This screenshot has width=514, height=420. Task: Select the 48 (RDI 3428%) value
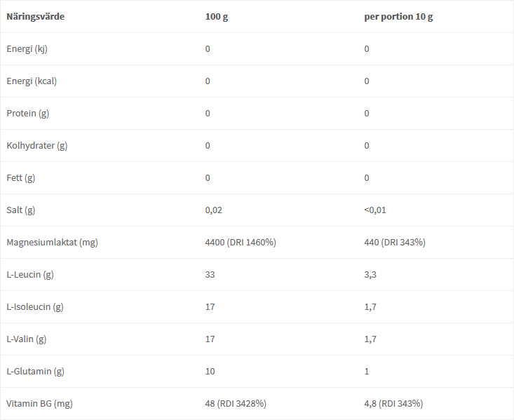click(x=236, y=404)
